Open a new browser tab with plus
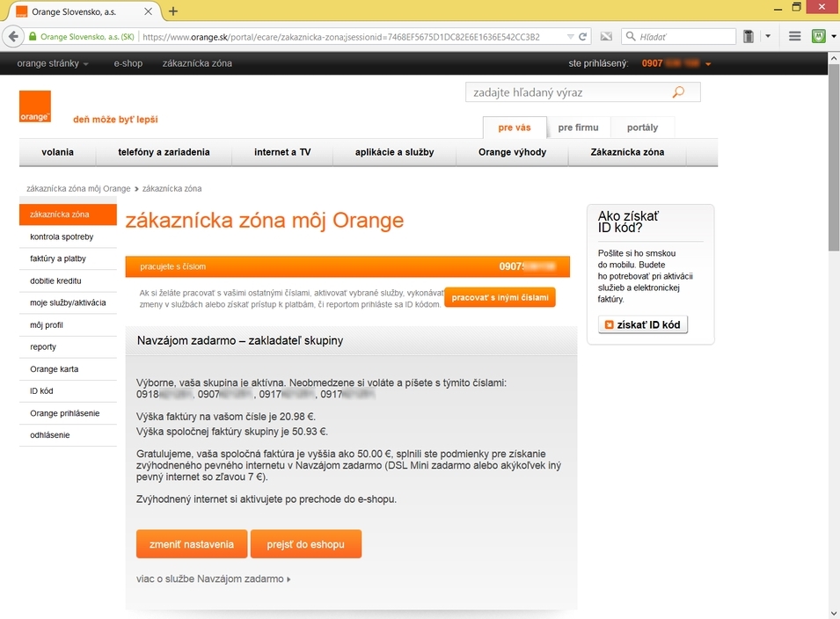The image size is (840, 619). tap(173, 11)
